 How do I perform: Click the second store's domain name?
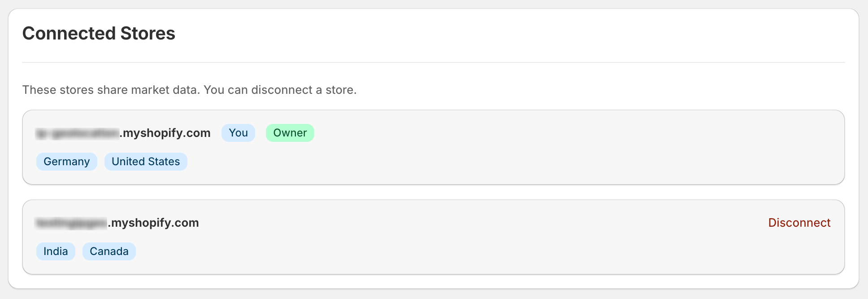point(117,222)
